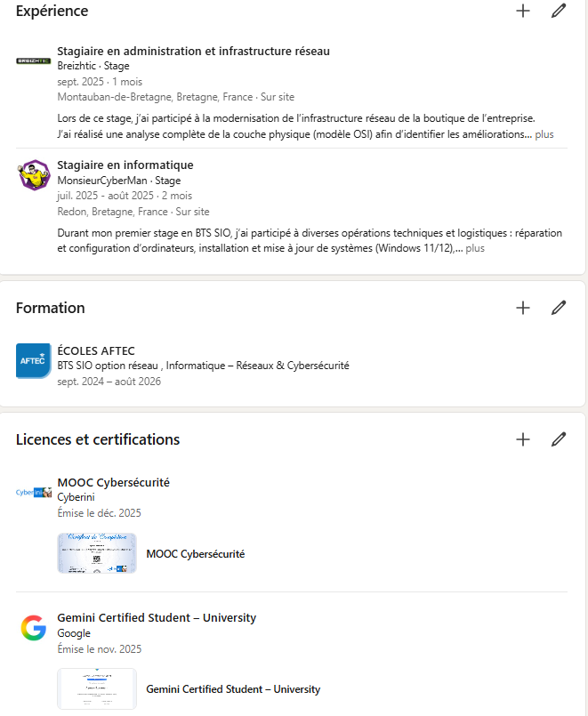Image resolution: width=588 pixels, height=716 pixels.
Task: Click the Cyberini organization logo
Action: coord(33,492)
